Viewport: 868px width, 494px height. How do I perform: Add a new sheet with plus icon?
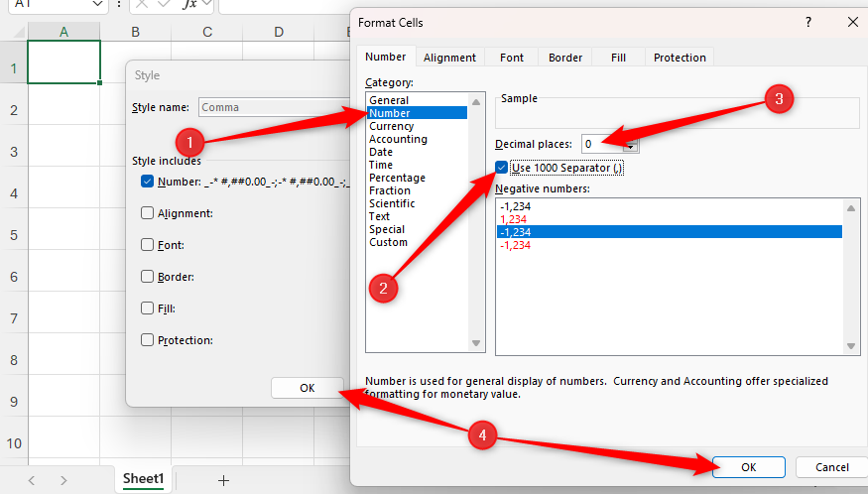tap(223, 480)
